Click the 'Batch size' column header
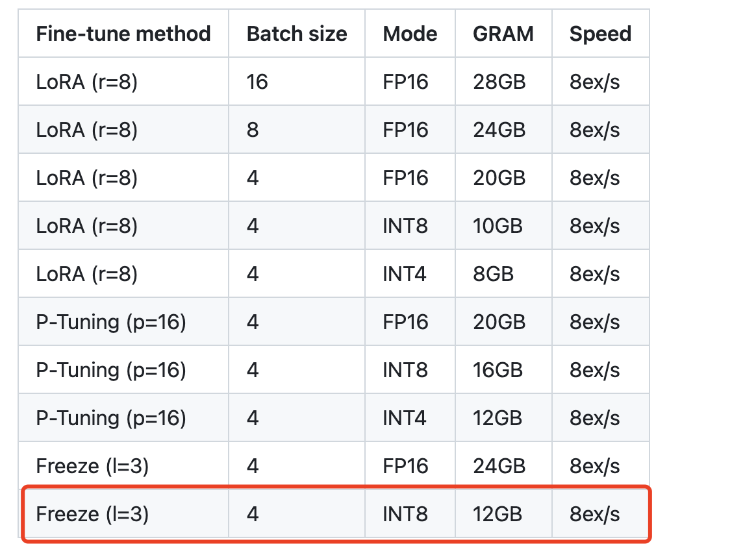Viewport: 756px width, 553px height. tap(297, 34)
